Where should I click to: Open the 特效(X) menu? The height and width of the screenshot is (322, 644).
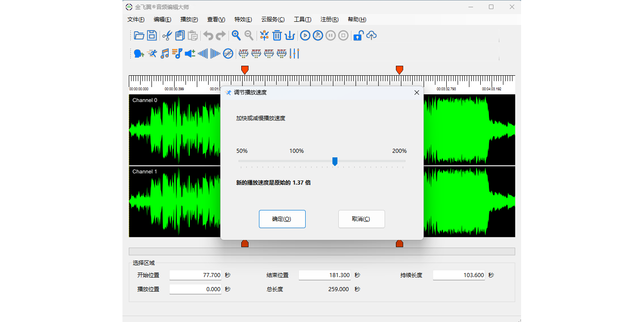[243, 20]
